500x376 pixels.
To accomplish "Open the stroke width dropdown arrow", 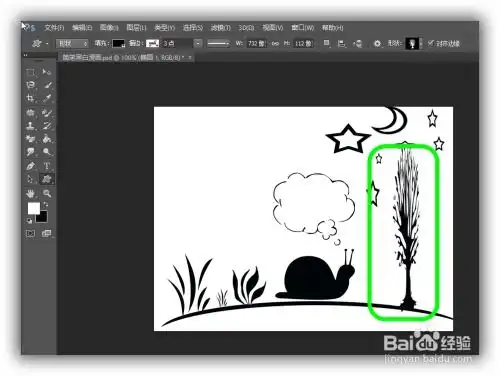I will [198, 43].
